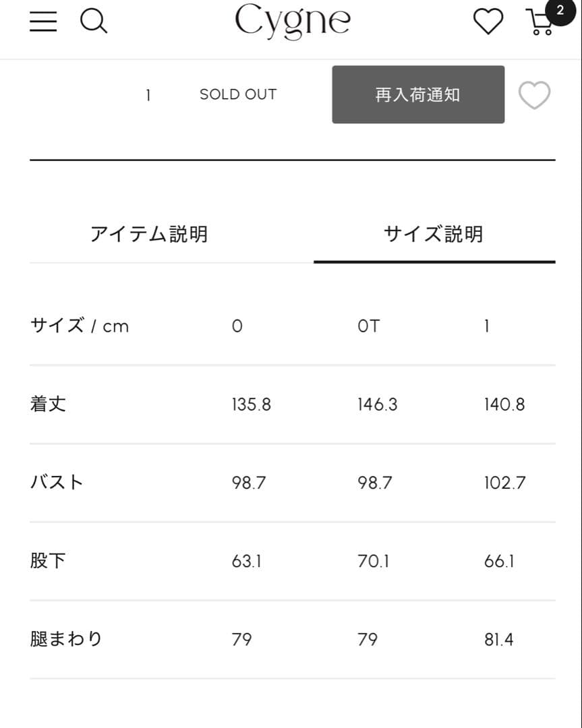Click the バスト row label
Viewport: 582px width, 728px height.
57,483
